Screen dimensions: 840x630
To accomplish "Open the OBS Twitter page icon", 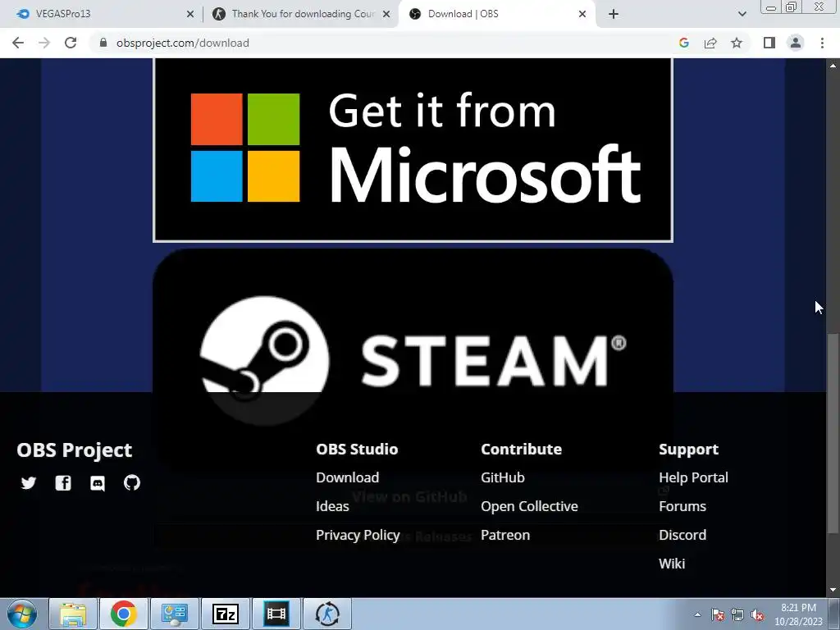I will (x=29, y=483).
